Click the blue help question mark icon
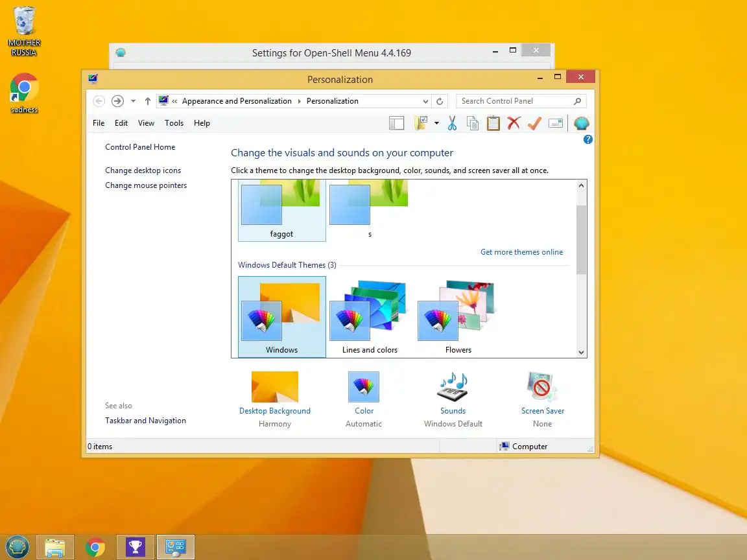Screen dimensions: 747x560 (588, 139)
